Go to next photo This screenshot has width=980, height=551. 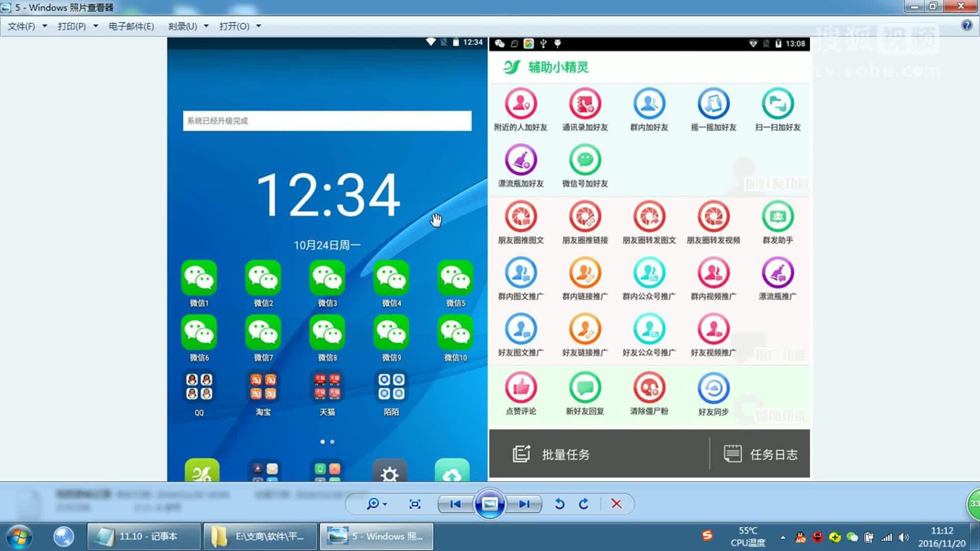pyautogui.click(x=524, y=504)
